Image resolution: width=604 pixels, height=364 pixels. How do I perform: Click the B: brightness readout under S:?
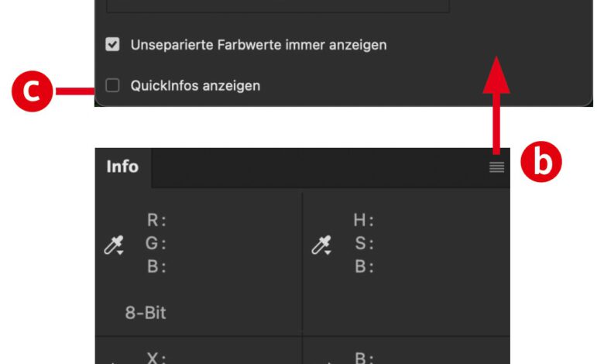[x=364, y=267]
